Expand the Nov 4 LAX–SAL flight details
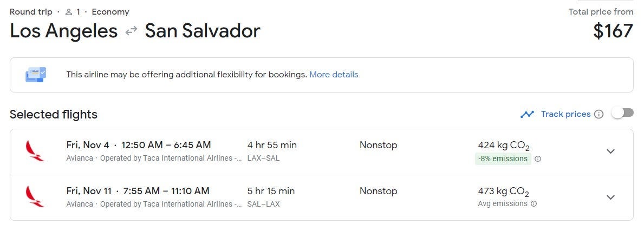 (x=610, y=151)
